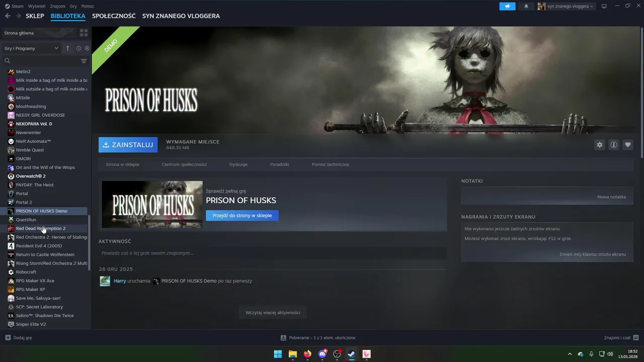644x362 pixels.
Task: Open Strona w sklepie link
Action: [x=122, y=164]
